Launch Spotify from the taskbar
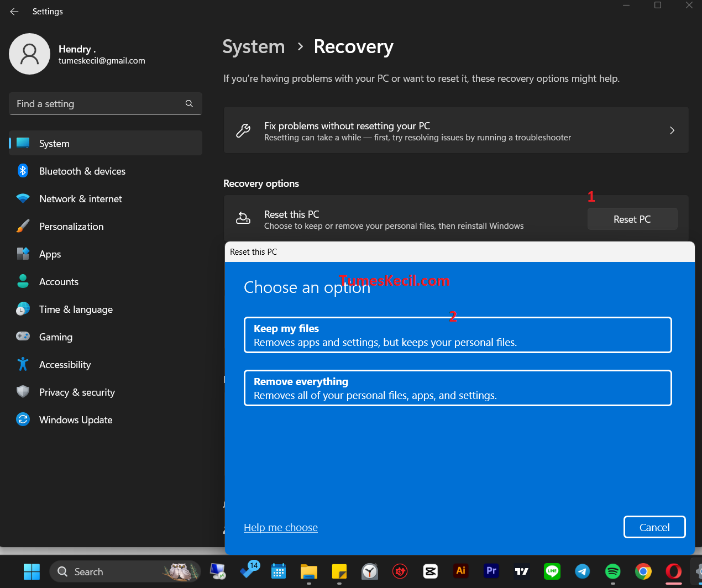Screen dimensions: 702x588 612,571
